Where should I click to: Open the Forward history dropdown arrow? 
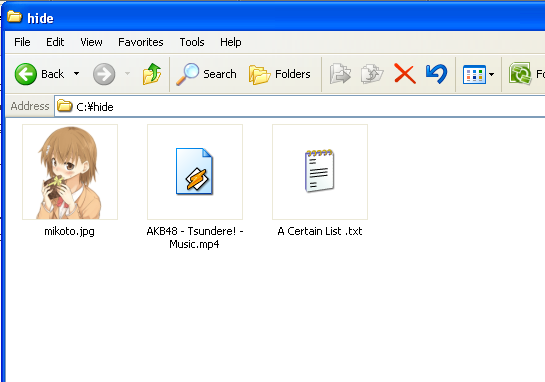point(127,74)
